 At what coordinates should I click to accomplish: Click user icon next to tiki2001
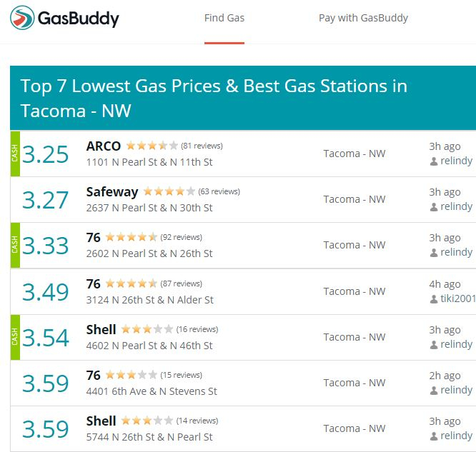[x=434, y=299]
